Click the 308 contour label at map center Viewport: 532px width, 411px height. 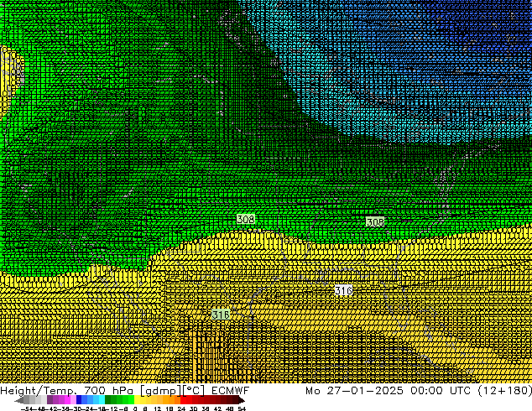tap(246, 219)
